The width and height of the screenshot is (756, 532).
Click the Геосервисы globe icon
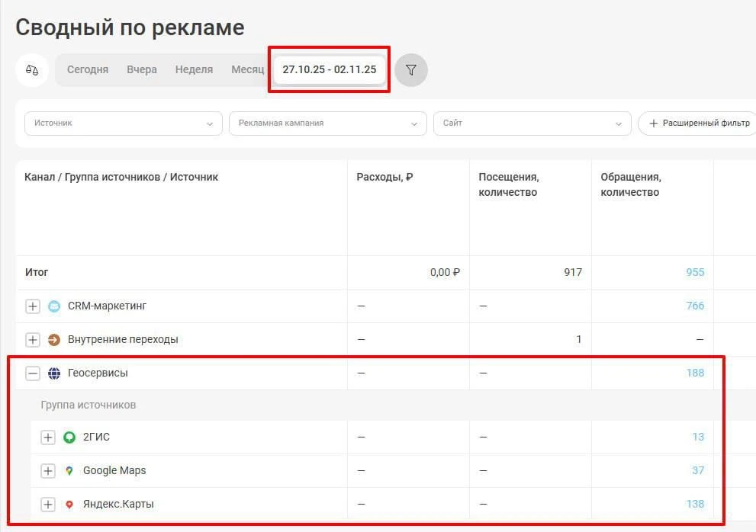pyautogui.click(x=54, y=373)
